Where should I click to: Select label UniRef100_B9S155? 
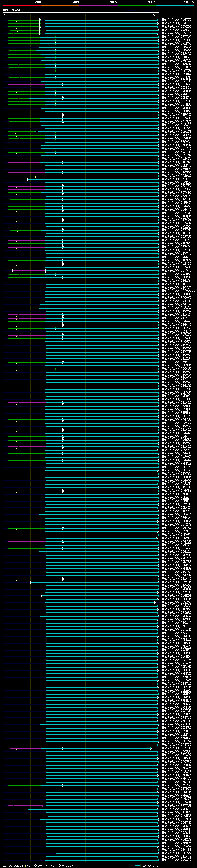(x=177, y=152)
